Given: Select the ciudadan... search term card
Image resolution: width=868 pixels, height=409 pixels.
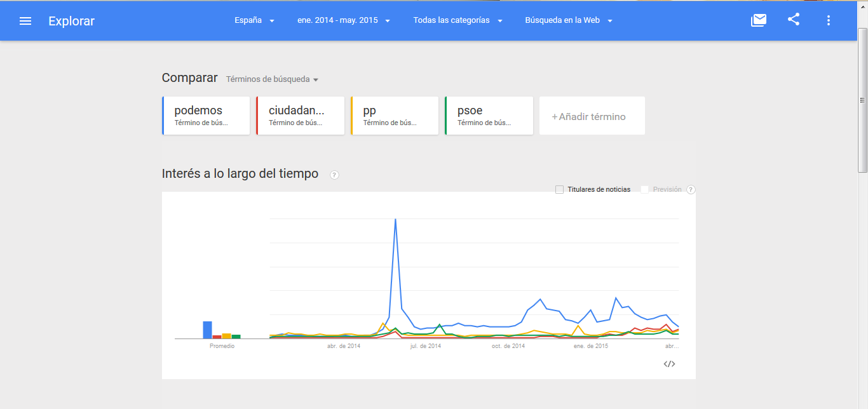Looking at the screenshot, I should click(x=300, y=116).
